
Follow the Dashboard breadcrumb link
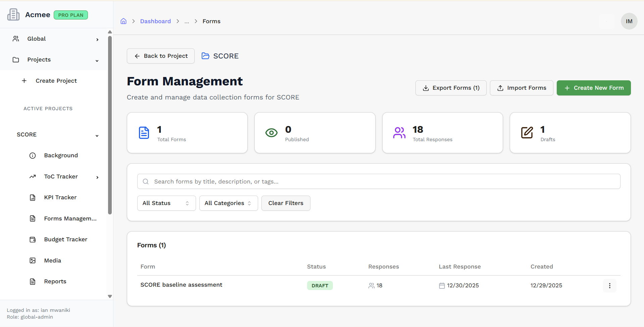tap(155, 21)
